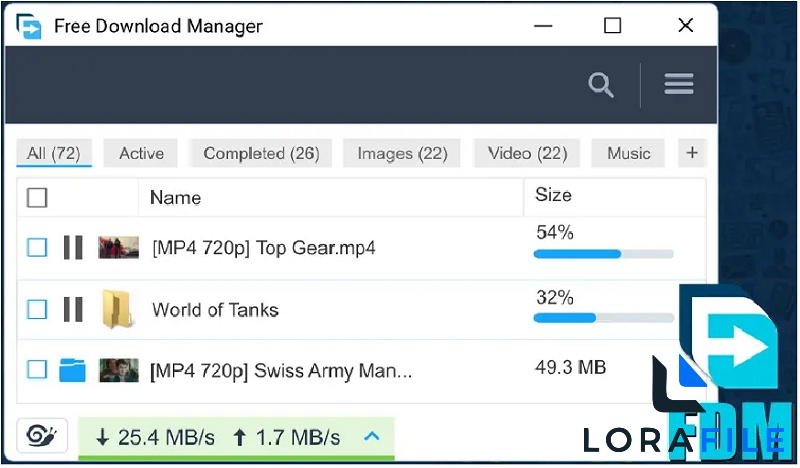Pause the Top Gear.mp4 download

point(73,248)
